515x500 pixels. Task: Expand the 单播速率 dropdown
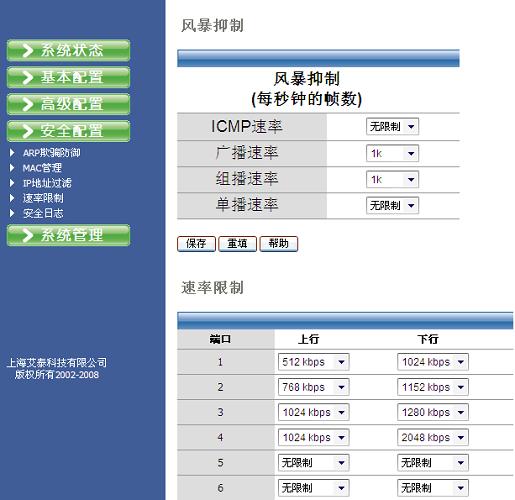click(392, 205)
